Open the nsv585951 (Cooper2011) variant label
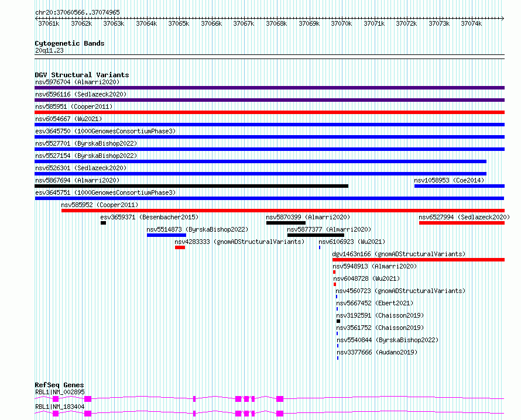The width and height of the screenshot is (521, 420). [x=74, y=106]
